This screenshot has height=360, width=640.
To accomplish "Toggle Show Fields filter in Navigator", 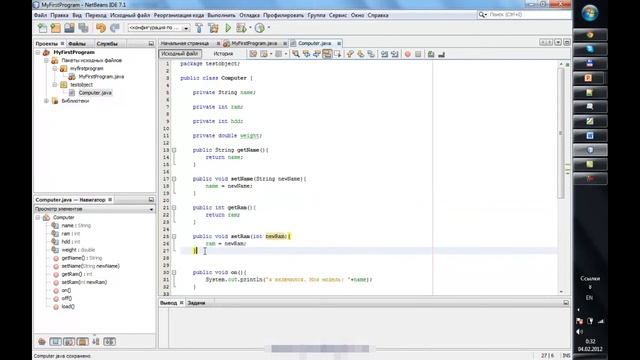I will point(55,341).
